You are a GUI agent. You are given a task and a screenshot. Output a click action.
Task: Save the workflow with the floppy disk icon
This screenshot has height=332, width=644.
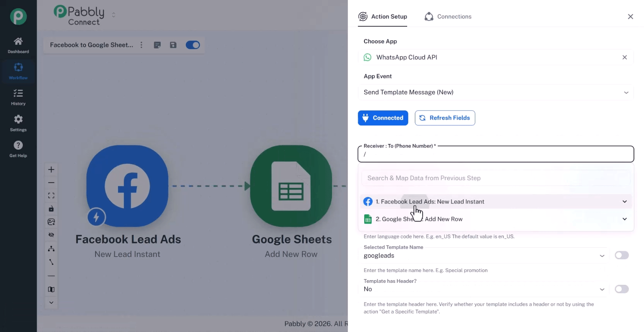[x=173, y=45]
